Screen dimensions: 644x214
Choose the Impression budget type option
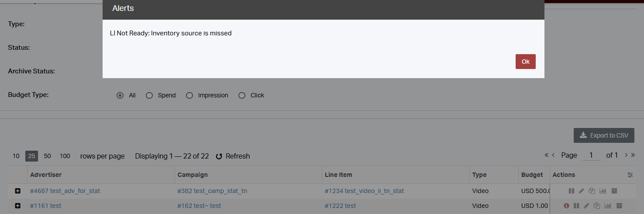189,95
